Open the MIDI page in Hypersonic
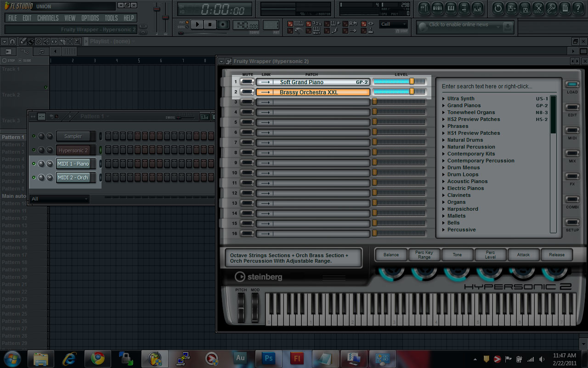The width and height of the screenshot is (588, 368). click(572, 131)
